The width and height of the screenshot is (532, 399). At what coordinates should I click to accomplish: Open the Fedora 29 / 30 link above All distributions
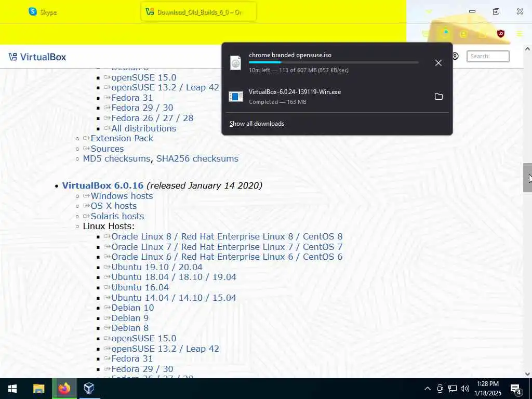142,108
